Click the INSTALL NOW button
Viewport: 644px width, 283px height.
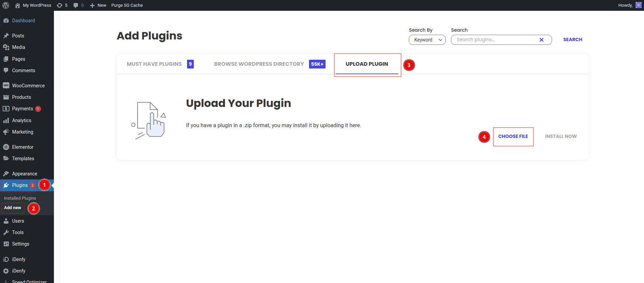[x=561, y=136]
